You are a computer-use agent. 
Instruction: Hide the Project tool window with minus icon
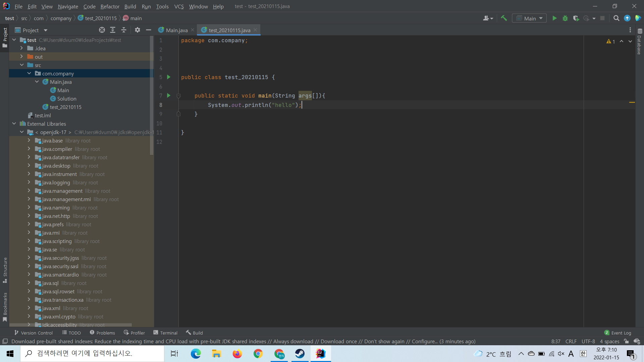[x=149, y=30]
